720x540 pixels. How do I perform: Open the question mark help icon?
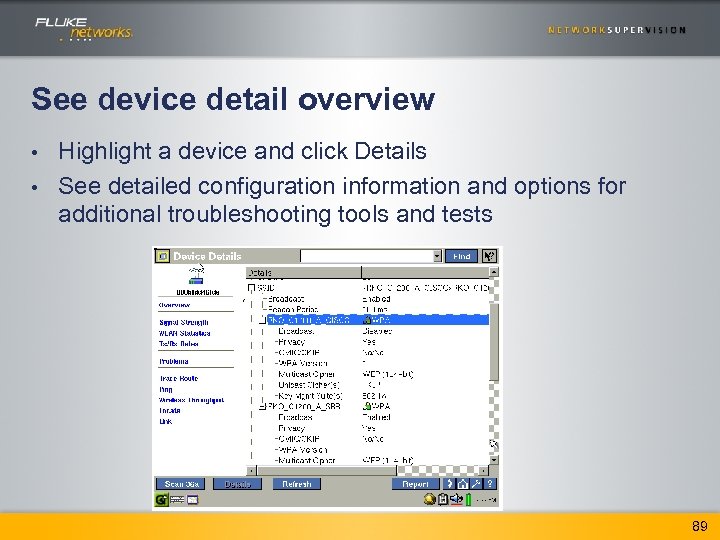point(490,484)
